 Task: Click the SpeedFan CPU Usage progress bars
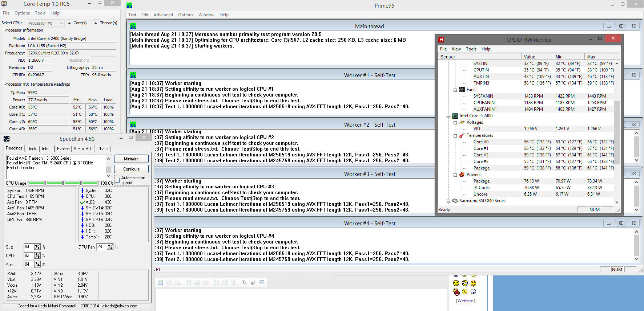[63, 183]
